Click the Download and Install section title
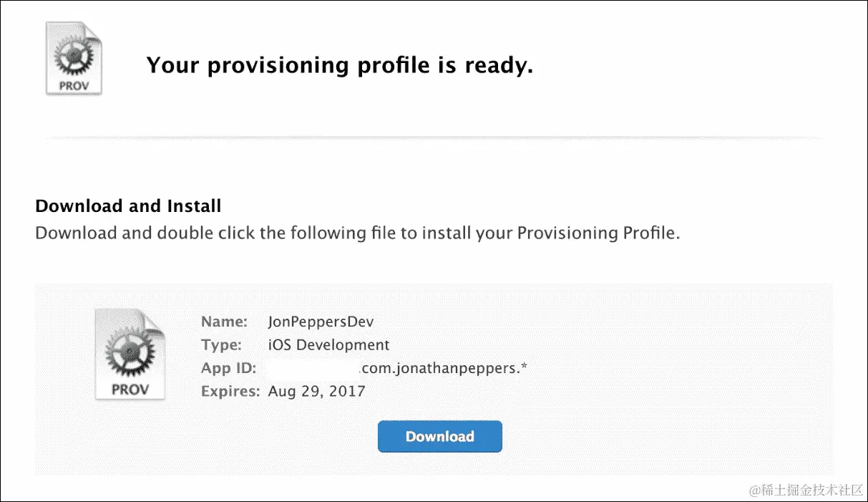 (127, 206)
